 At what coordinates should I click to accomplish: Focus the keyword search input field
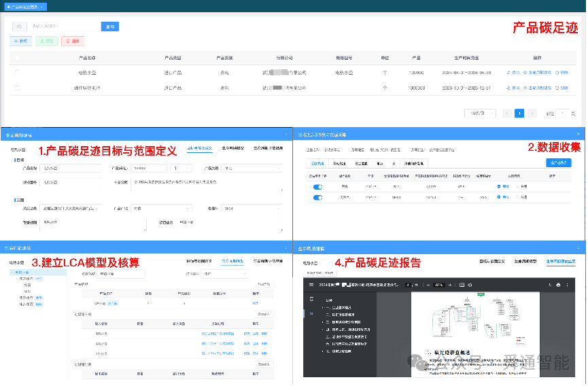click(x=64, y=27)
